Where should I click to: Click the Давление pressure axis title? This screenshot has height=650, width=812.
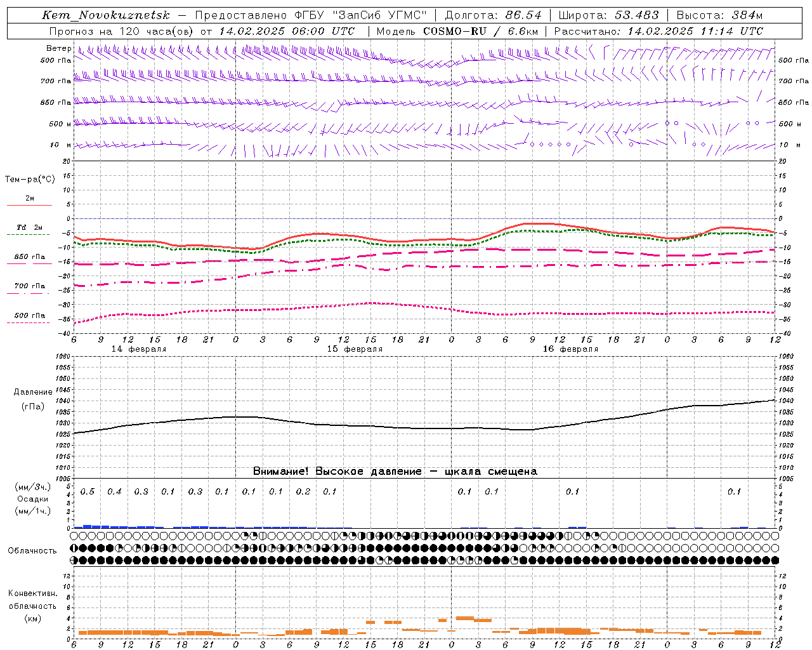pyautogui.click(x=33, y=392)
